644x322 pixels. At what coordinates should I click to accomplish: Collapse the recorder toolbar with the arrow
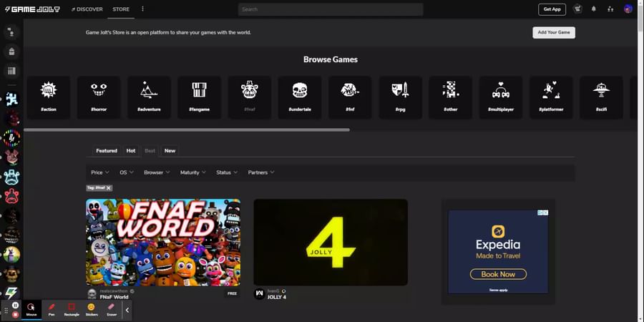127,310
